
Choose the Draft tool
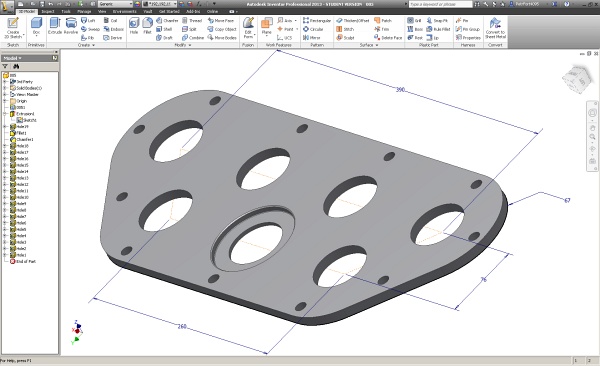tap(165, 38)
